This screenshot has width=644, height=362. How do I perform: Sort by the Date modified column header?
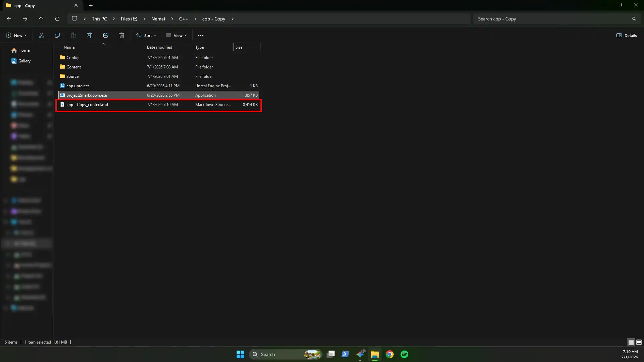click(x=169, y=47)
